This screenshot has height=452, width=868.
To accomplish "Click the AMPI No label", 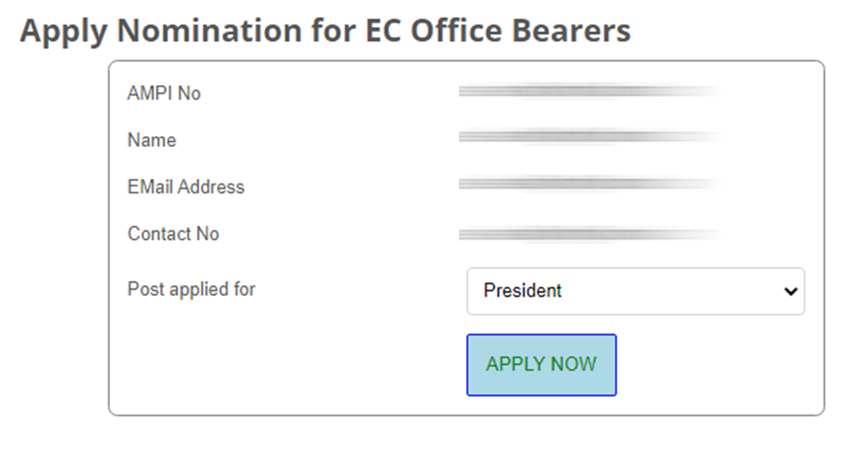I will (x=164, y=93).
